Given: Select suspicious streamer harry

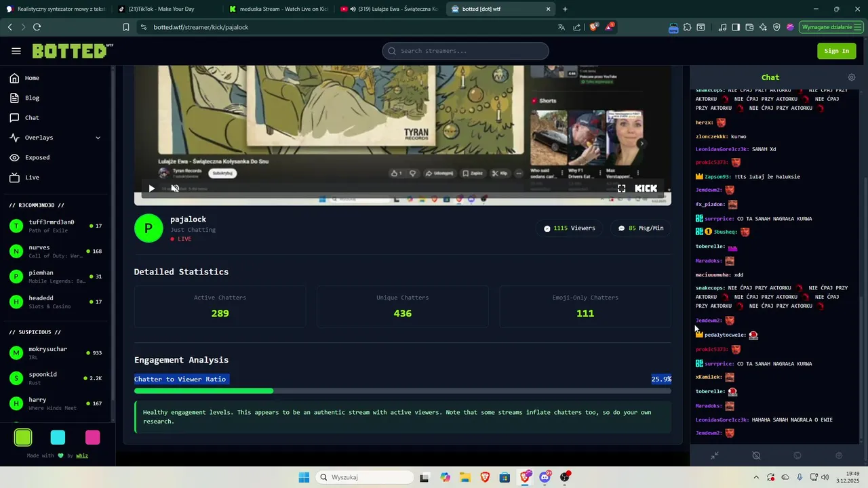Looking at the screenshot, I should 56,403.
